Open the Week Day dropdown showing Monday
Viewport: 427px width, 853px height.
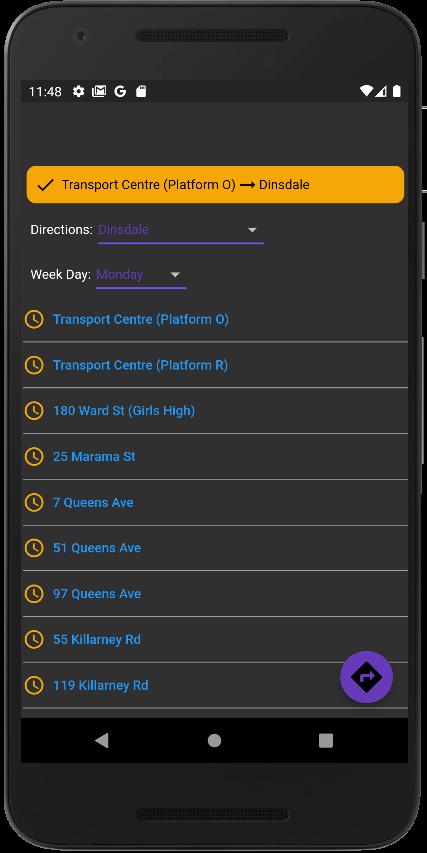tap(141, 275)
